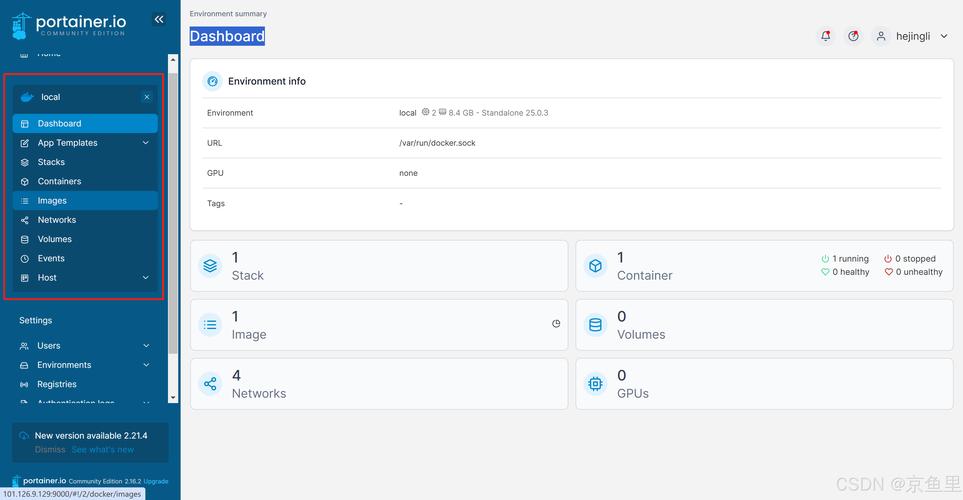Close the local environment with X
The image size is (963, 500).
147,97
